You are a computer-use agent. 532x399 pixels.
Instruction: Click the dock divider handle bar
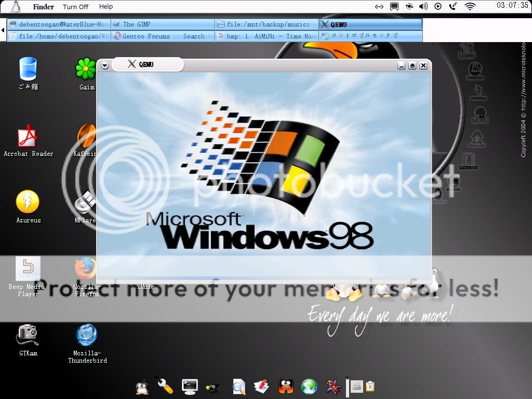click(348, 388)
